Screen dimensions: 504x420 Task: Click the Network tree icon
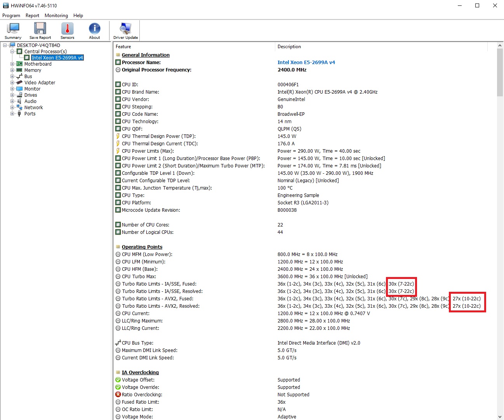coord(19,108)
